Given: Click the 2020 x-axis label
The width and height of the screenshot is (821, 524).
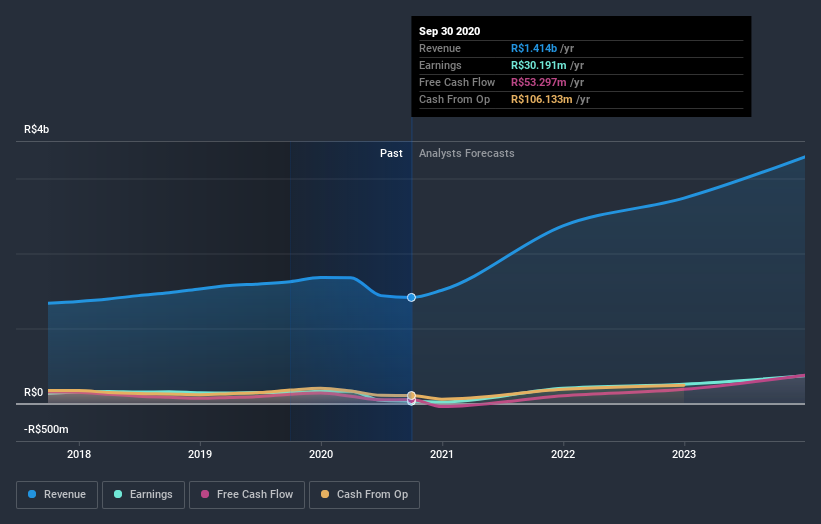Looking at the screenshot, I should [321, 454].
